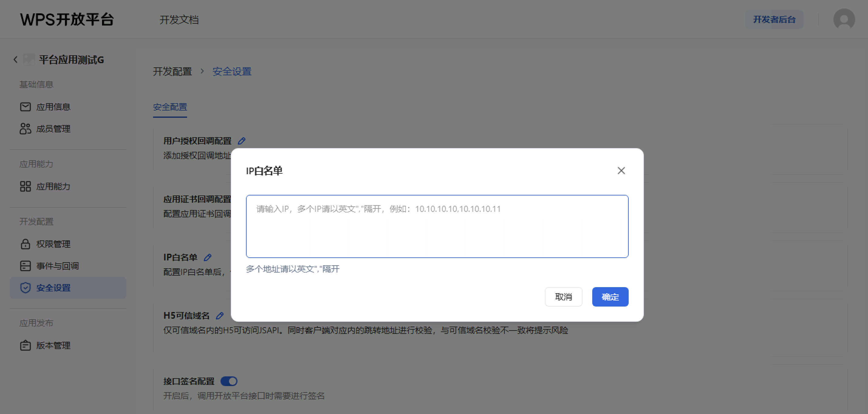
Task: Edit H5可信域名 via its pencil icon
Action: (x=220, y=316)
